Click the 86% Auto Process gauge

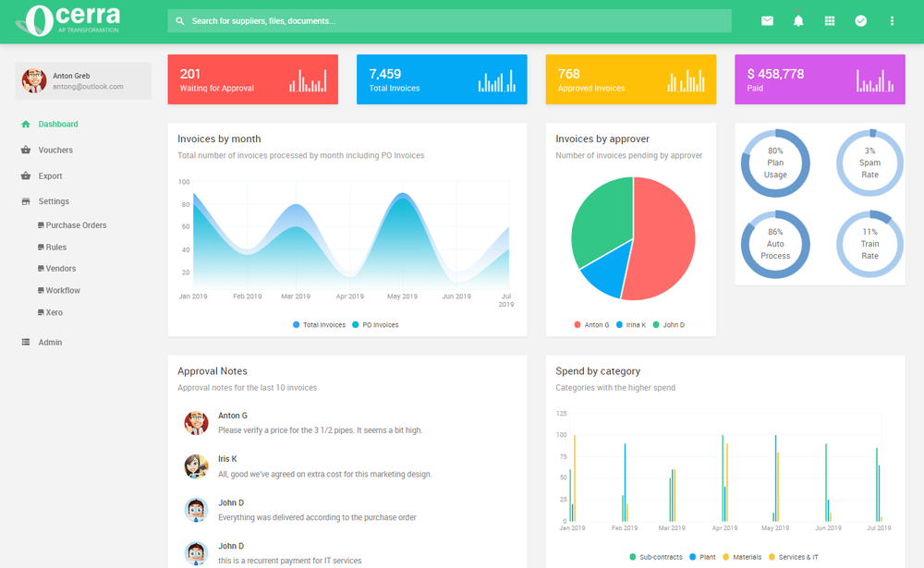(x=775, y=245)
